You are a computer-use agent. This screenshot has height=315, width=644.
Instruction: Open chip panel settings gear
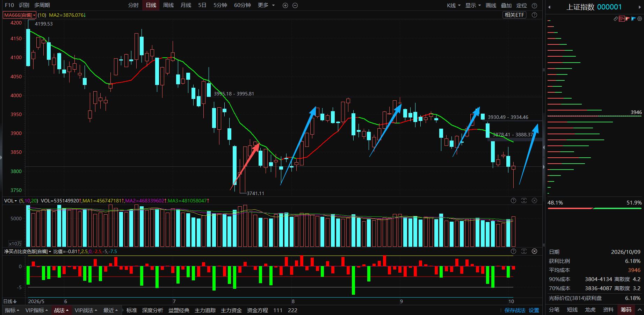pyautogui.click(x=639, y=19)
